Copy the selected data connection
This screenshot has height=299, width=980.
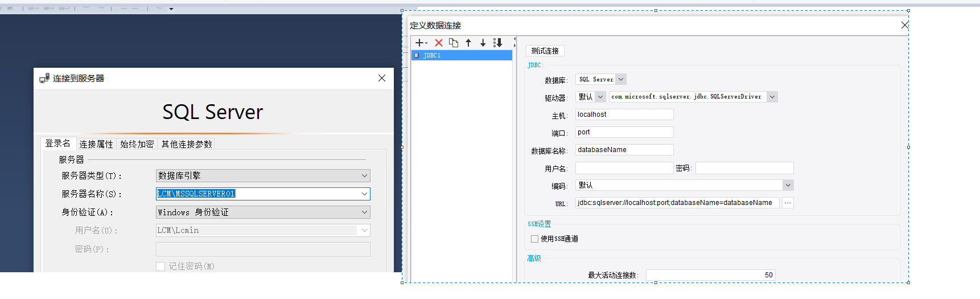click(454, 43)
